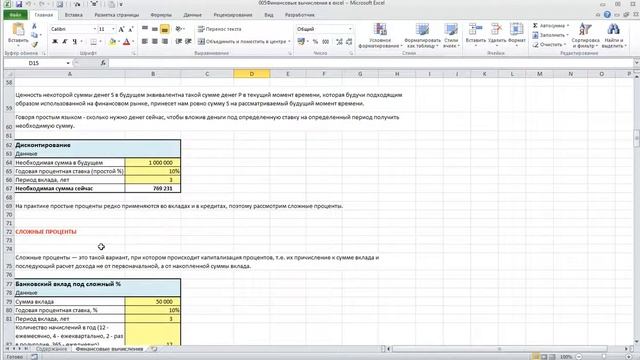Click the Undo arrow icon

pyautogui.click(x=29, y=4)
